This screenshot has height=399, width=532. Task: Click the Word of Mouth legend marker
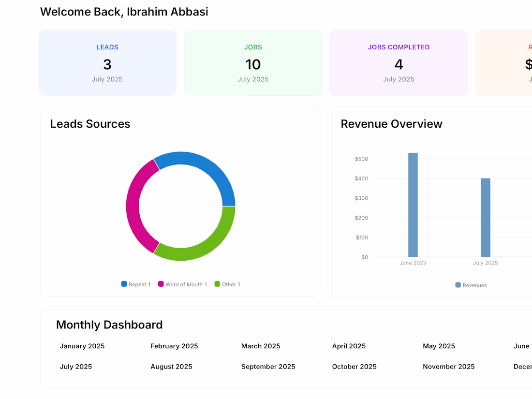[x=160, y=284]
